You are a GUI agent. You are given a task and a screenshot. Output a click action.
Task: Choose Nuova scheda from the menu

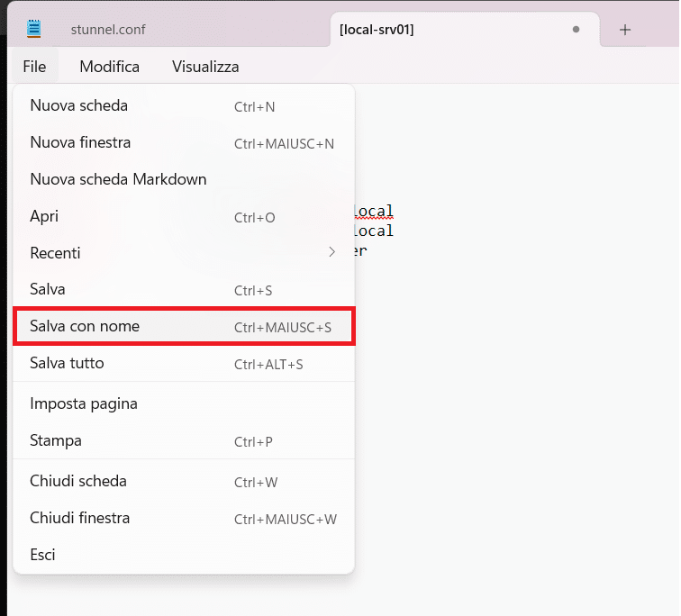pyautogui.click(x=79, y=106)
